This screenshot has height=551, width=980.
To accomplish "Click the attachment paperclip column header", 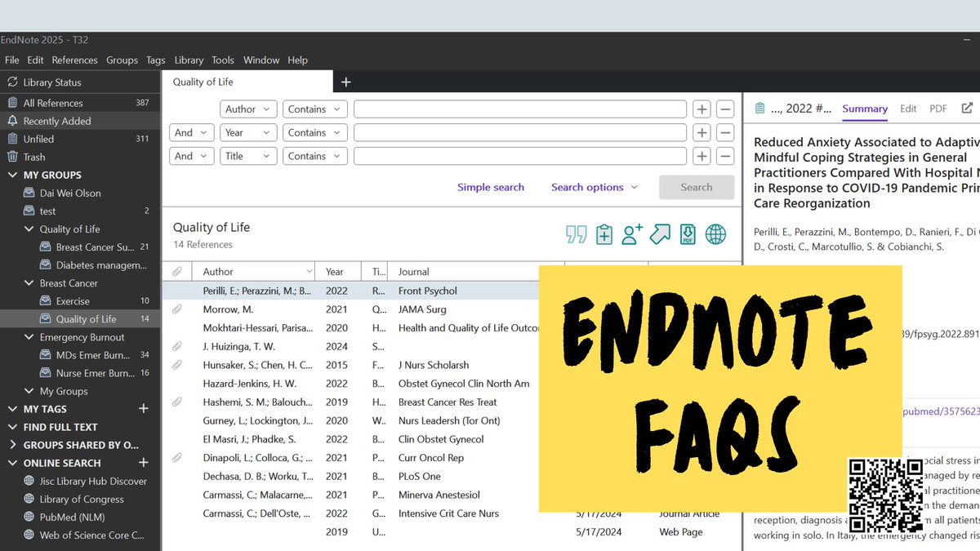I will pos(176,272).
